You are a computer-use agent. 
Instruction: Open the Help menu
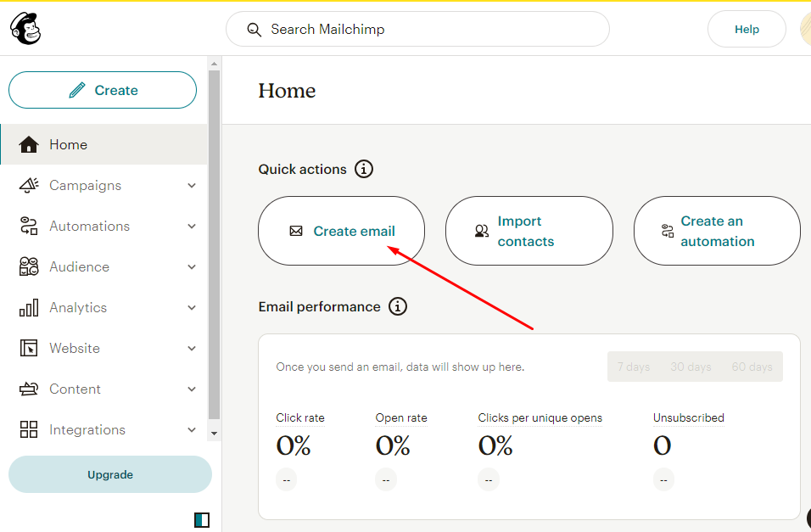tap(747, 28)
